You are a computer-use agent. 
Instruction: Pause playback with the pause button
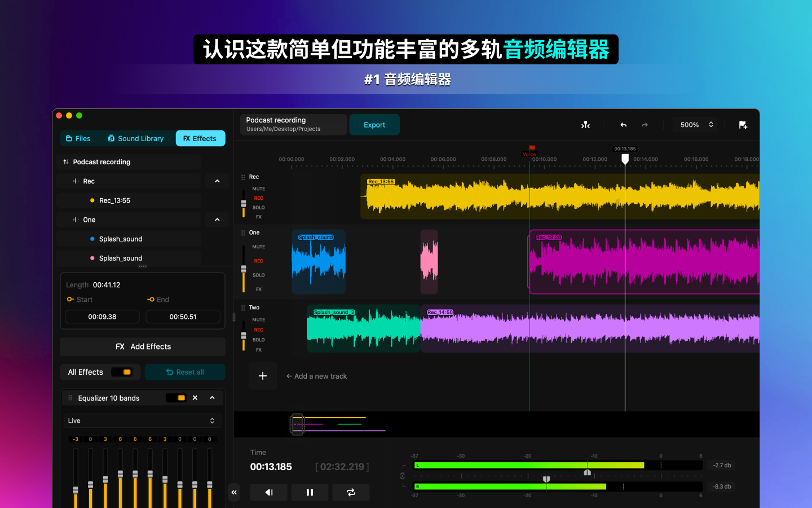pyautogui.click(x=310, y=492)
